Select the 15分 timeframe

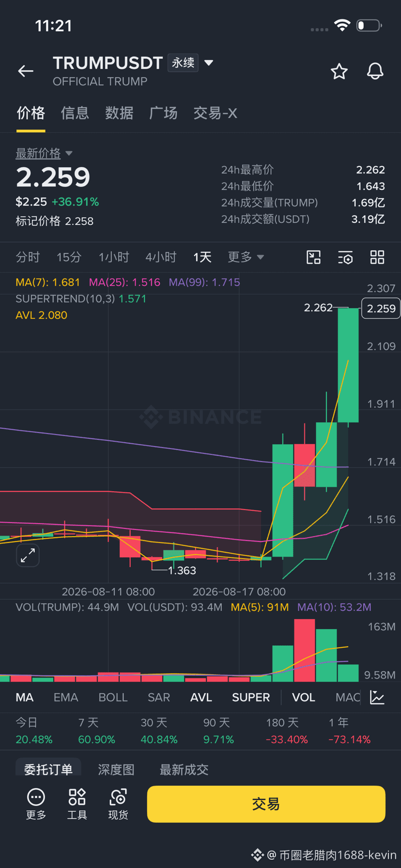pos(69,257)
